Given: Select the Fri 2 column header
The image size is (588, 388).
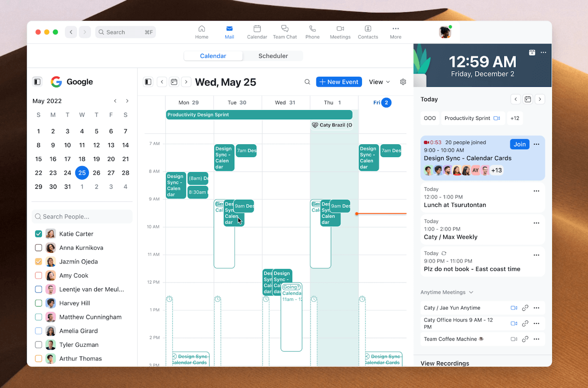Looking at the screenshot, I should [x=382, y=103].
